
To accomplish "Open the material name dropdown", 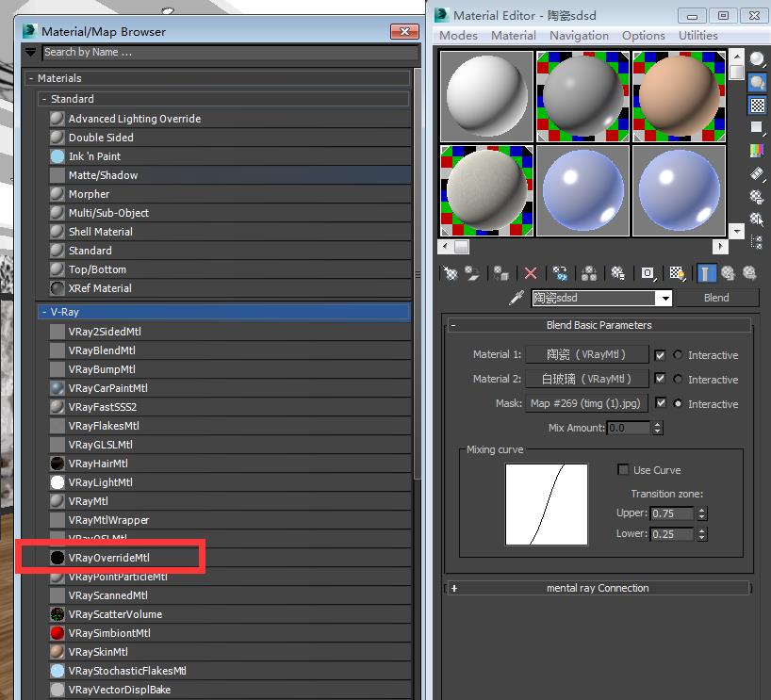I will tap(664, 298).
